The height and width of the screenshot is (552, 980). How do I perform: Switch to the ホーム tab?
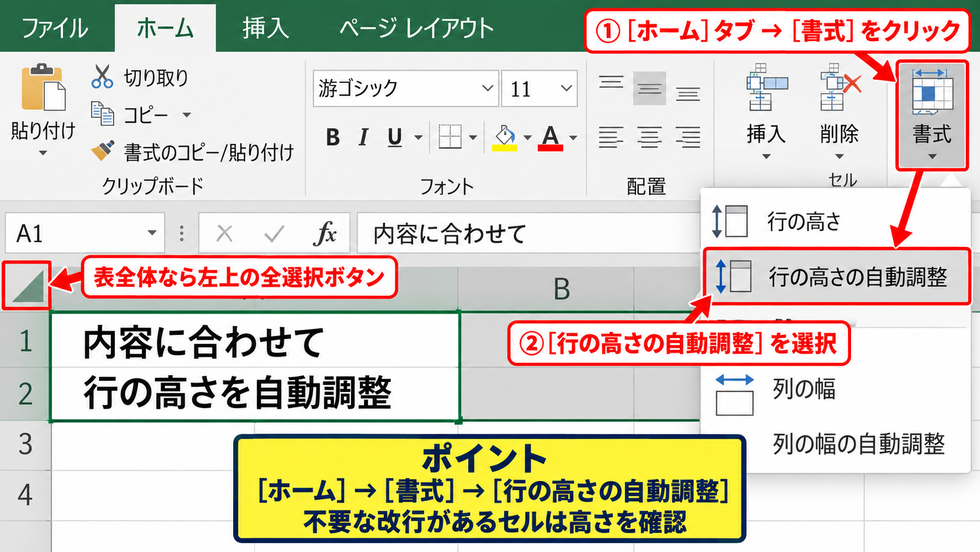(165, 28)
